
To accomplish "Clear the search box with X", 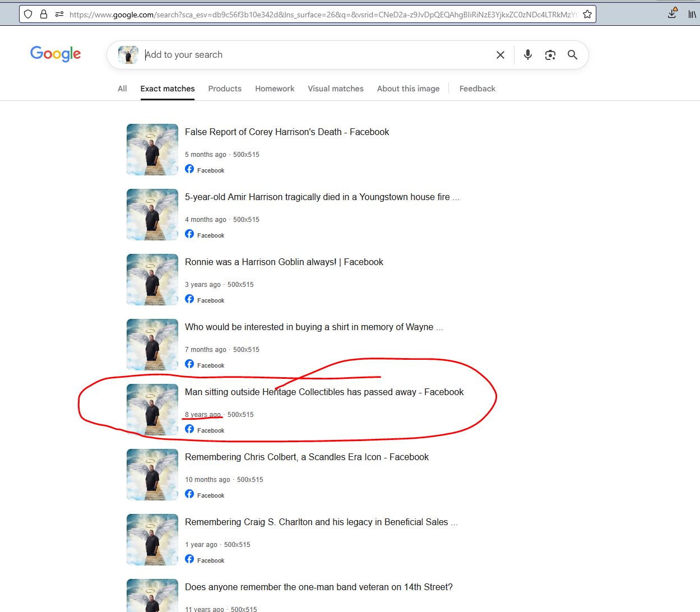I will coord(500,55).
